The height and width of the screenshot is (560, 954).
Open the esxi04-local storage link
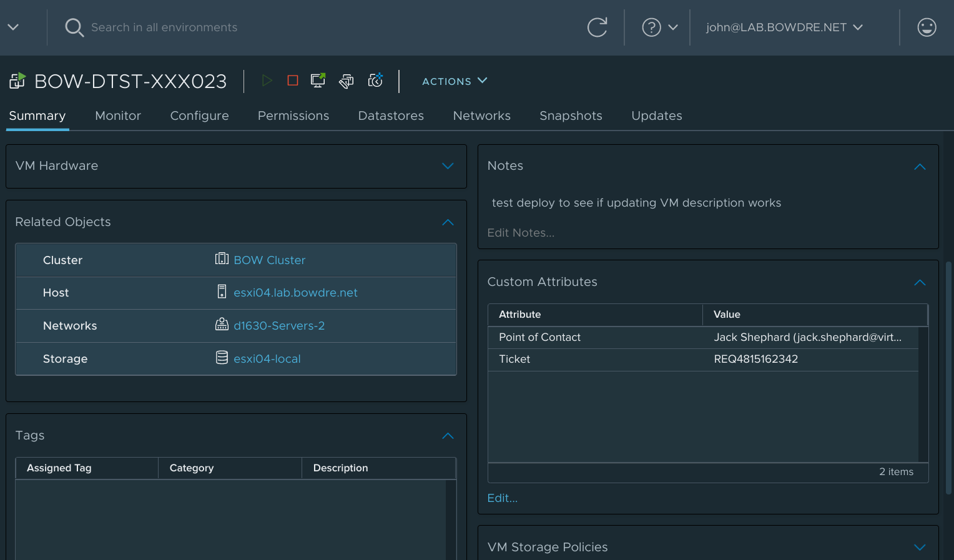267,359
